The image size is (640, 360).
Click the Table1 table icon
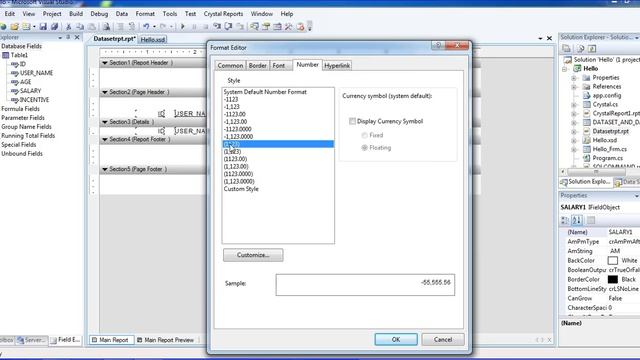[6, 55]
